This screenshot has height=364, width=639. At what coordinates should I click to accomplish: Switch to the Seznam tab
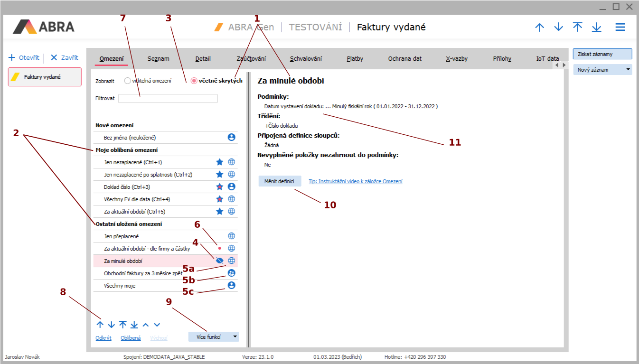(x=158, y=59)
